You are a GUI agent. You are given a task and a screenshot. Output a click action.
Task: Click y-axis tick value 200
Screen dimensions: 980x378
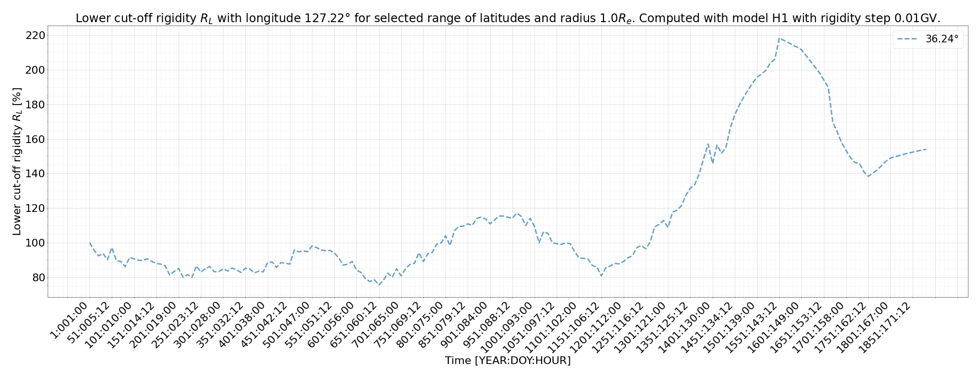(x=36, y=70)
